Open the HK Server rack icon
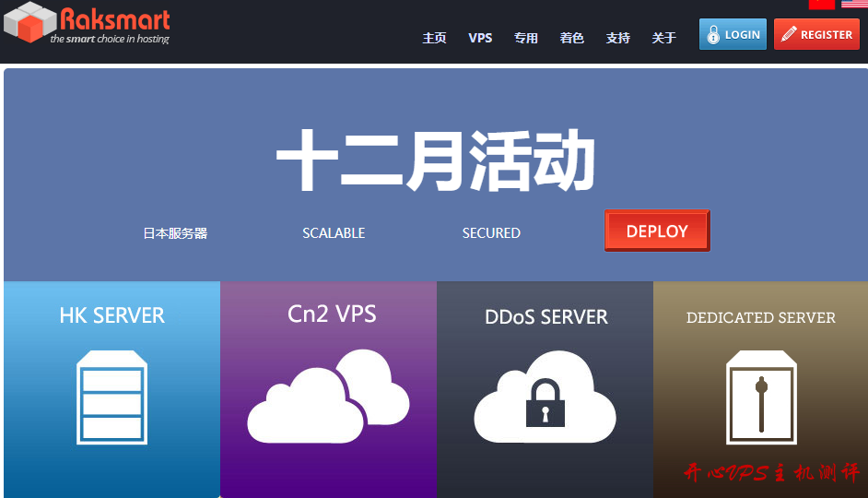This screenshot has height=498, width=868. point(111,397)
